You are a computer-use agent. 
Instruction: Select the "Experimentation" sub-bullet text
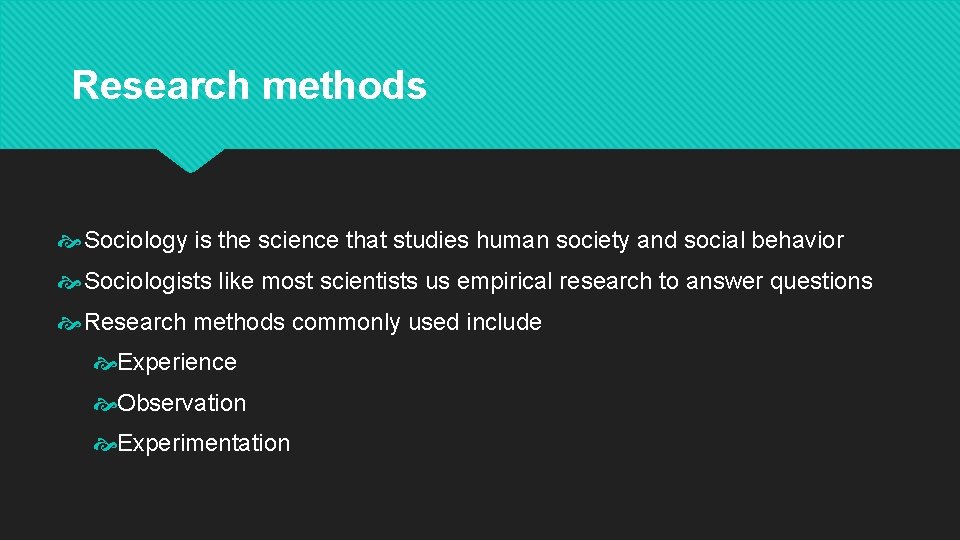pos(204,444)
